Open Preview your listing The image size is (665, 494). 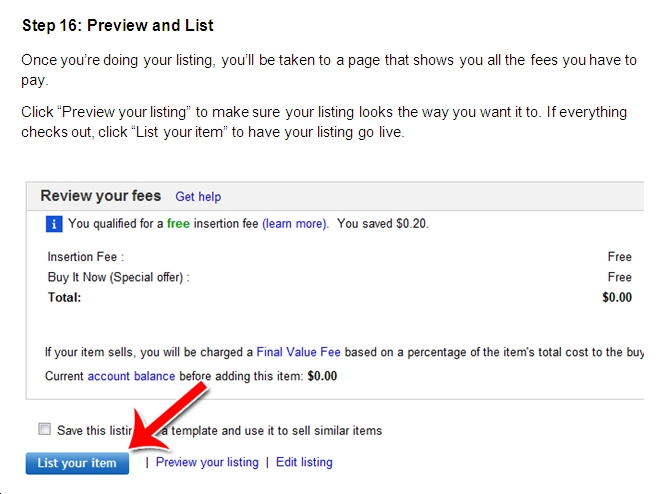207,462
